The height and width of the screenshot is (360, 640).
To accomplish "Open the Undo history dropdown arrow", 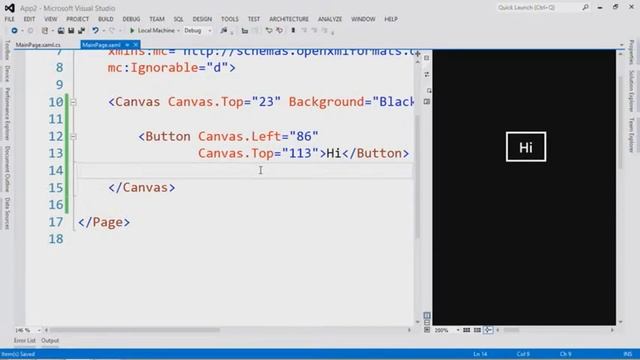I will pyautogui.click(x=104, y=31).
